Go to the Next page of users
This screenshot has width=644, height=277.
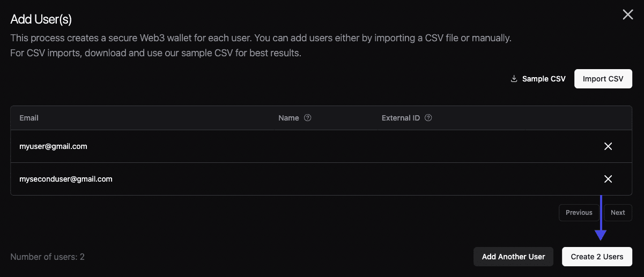pyautogui.click(x=618, y=213)
